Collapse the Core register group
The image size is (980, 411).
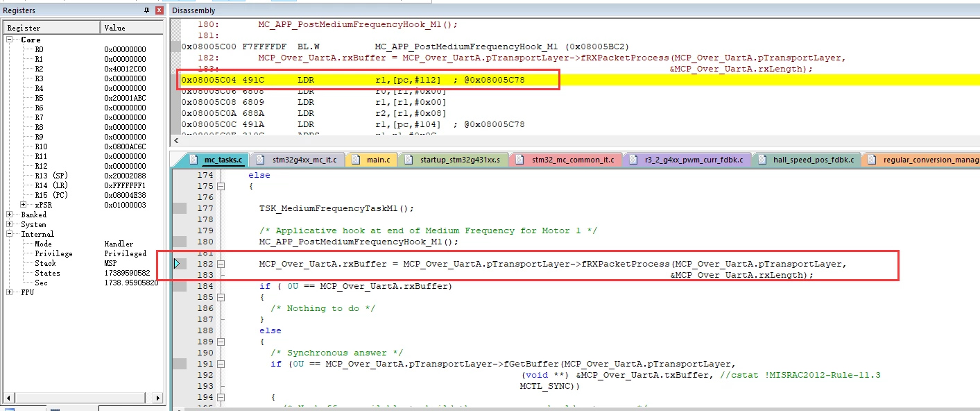(x=10, y=40)
